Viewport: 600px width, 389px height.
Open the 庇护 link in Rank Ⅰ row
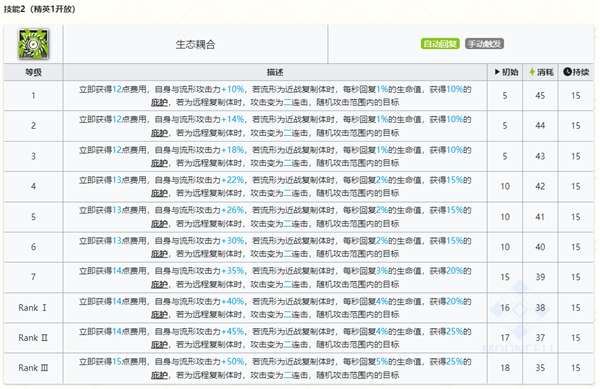tap(159, 314)
